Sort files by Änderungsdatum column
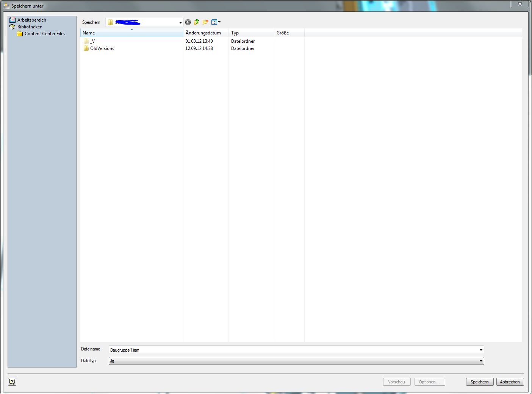 click(206, 33)
